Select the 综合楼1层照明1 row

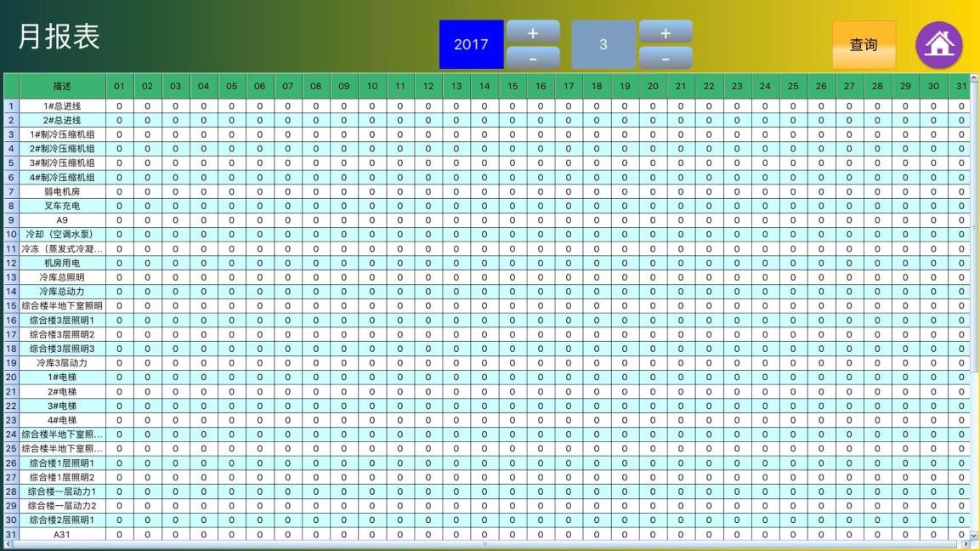click(x=487, y=463)
